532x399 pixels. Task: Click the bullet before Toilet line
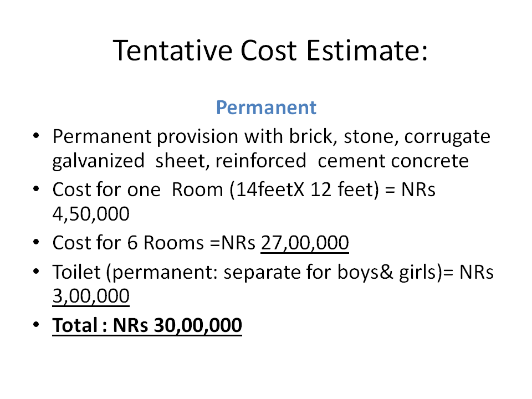[x=37, y=272]
